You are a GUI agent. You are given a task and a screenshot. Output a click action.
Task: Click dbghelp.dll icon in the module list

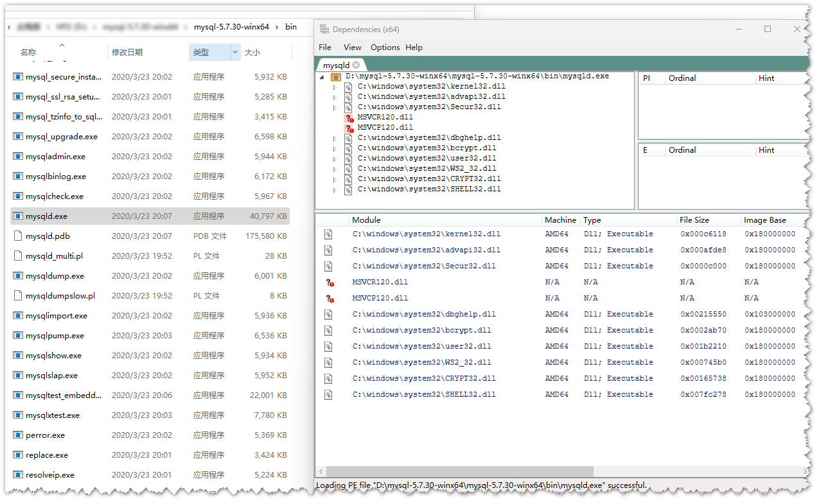point(328,315)
